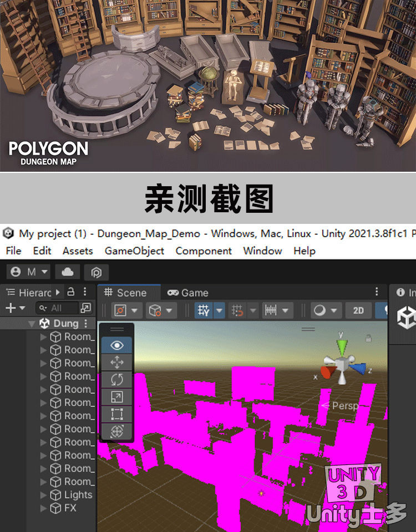Select the Rect tool in Scene overlay

tap(117, 415)
